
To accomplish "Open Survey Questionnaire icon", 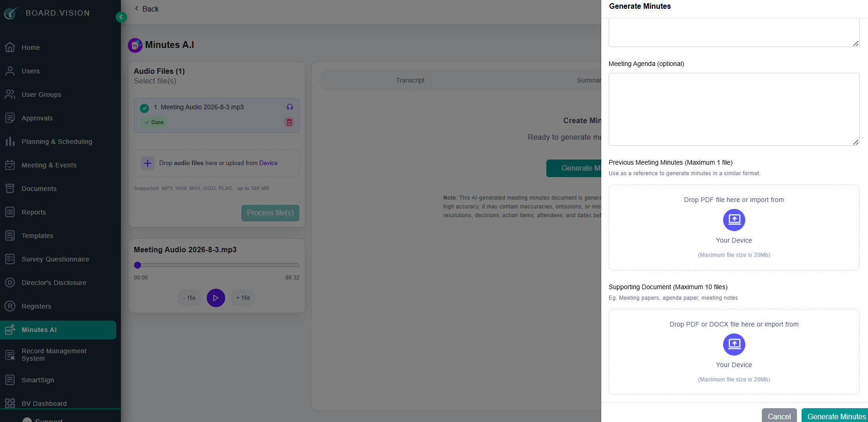I will 10,259.
